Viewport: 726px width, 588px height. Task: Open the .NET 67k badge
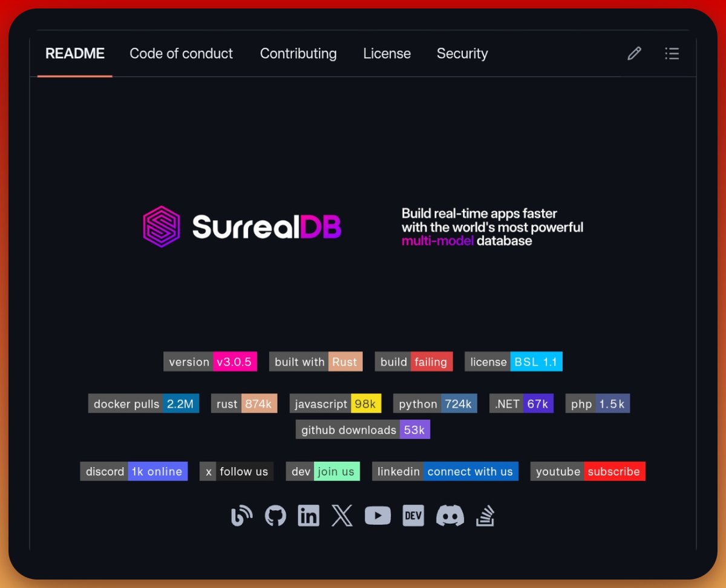pos(522,403)
